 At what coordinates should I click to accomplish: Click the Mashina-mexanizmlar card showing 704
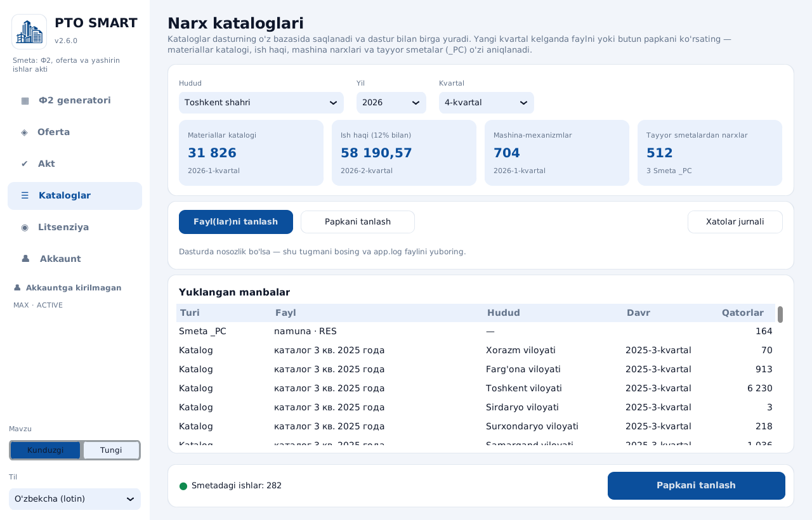click(557, 153)
